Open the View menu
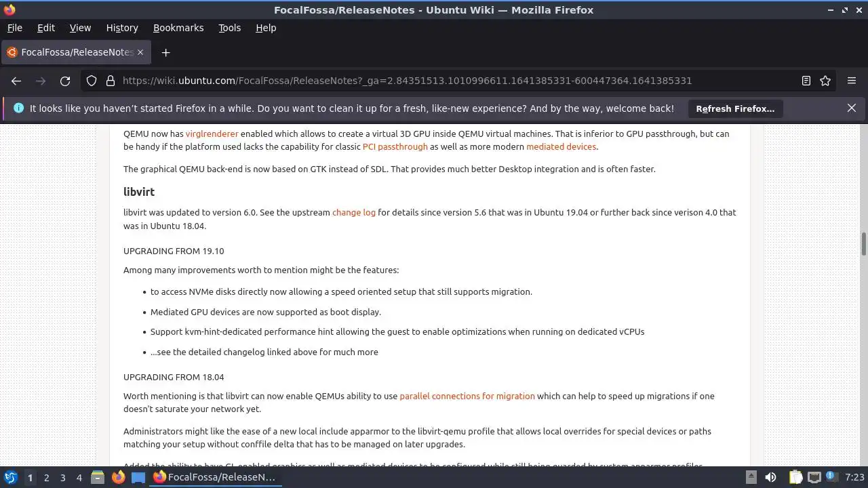Viewport: 868px width, 488px height. click(x=80, y=28)
